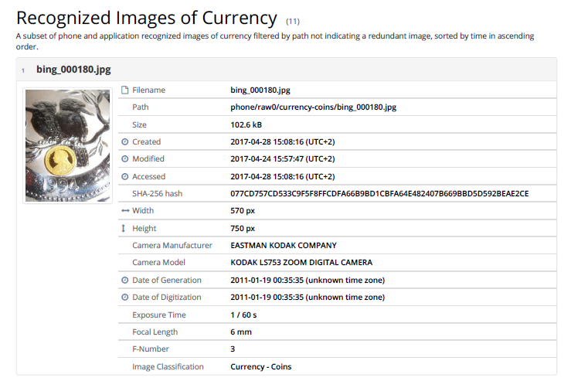Viewport: 588px width, 381px height.
Task: Click the SHA-256 hash value
Action: coord(379,193)
